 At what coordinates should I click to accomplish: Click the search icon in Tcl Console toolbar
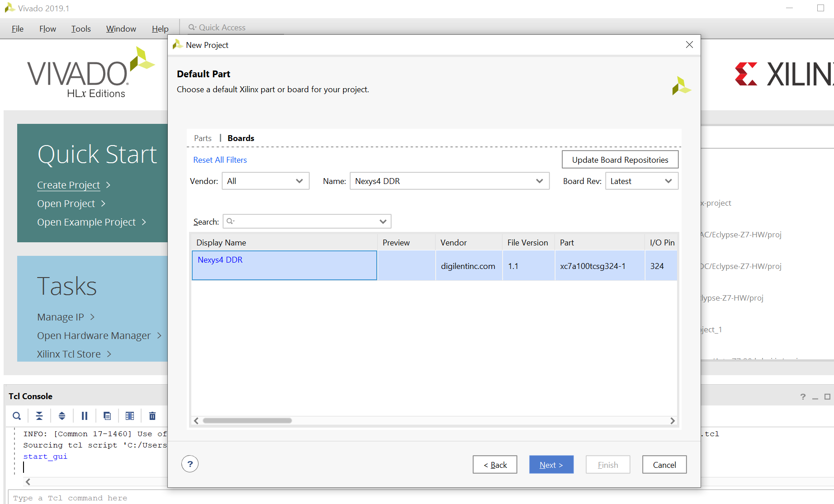click(17, 416)
